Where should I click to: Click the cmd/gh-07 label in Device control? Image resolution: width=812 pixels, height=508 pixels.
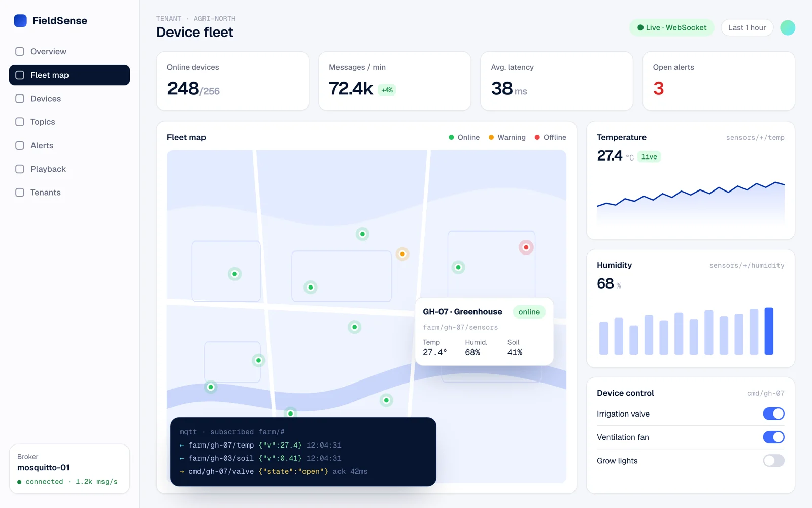(766, 394)
